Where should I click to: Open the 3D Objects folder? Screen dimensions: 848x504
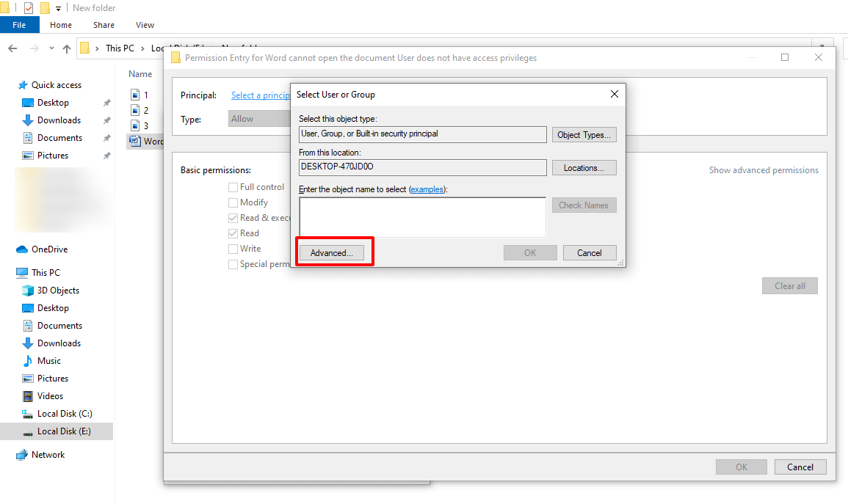pos(58,290)
